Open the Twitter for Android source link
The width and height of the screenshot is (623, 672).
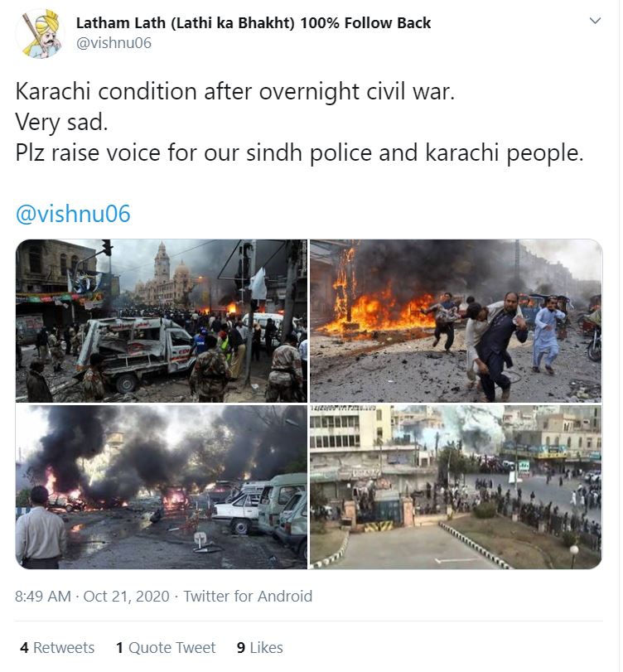[248, 596]
